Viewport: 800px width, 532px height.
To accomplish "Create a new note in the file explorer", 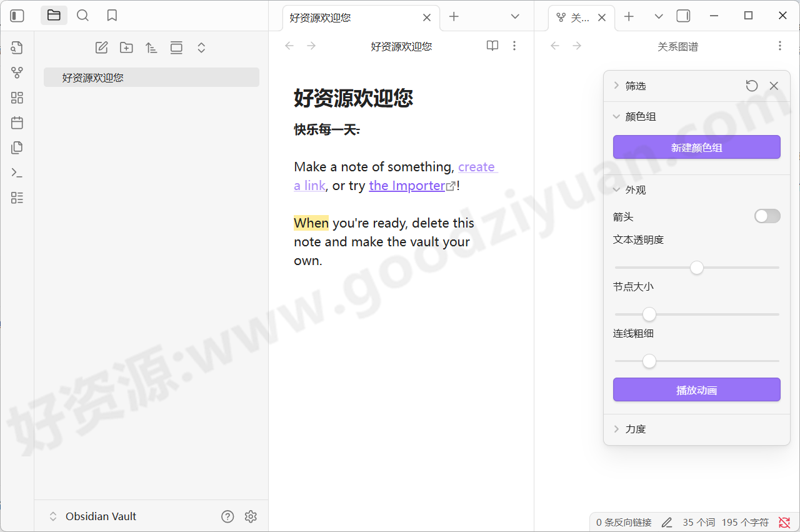I will (101, 47).
